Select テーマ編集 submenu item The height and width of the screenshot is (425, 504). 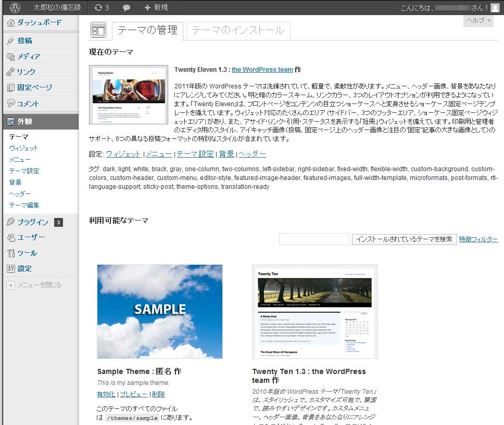tap(24, 205)
